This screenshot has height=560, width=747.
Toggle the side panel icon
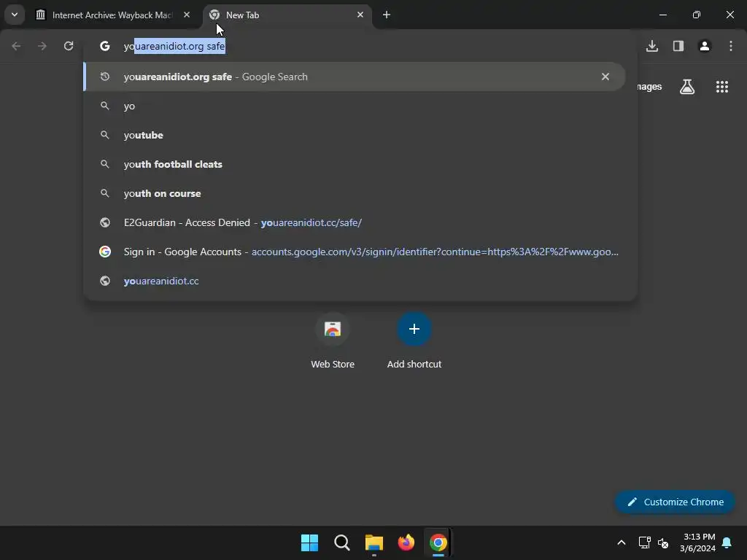coord(678,46)
